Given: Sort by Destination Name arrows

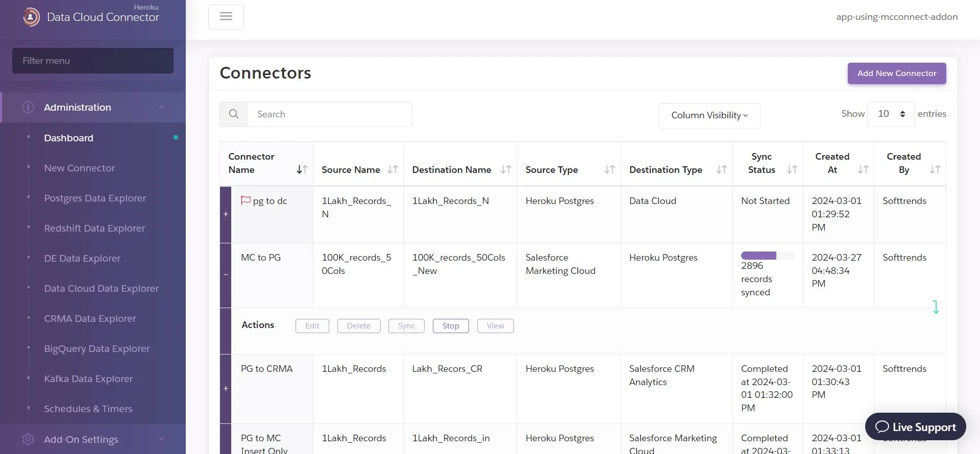Looking at the screenshot, I should coord(506,169).
